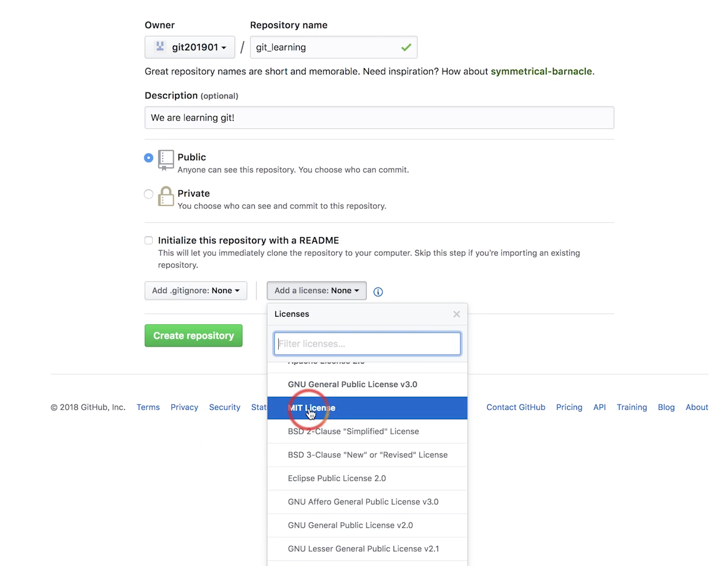Viewport: 728px width, 566px height.
Task: Choose Eclipse Public License 2.0
Action: [367, 478]
